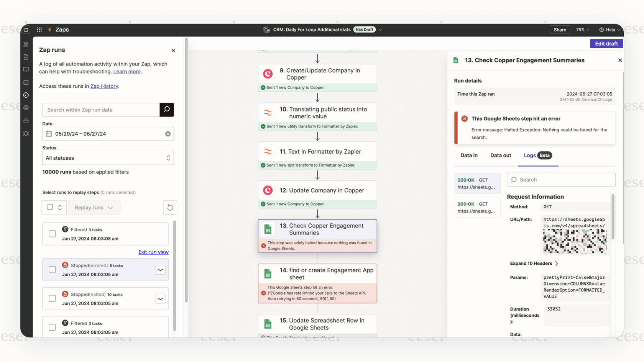Open the All statuses dropdown
The image size is (644, 362).
coord(108,158)
